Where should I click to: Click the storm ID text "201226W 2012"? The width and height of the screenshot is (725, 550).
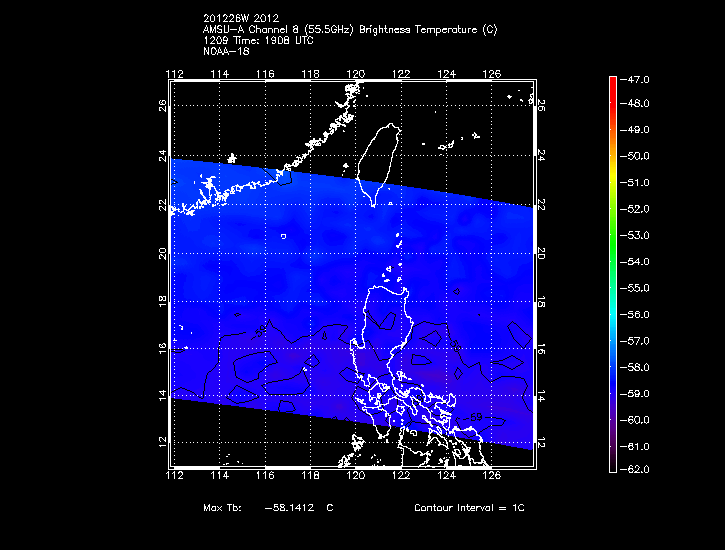241,18
